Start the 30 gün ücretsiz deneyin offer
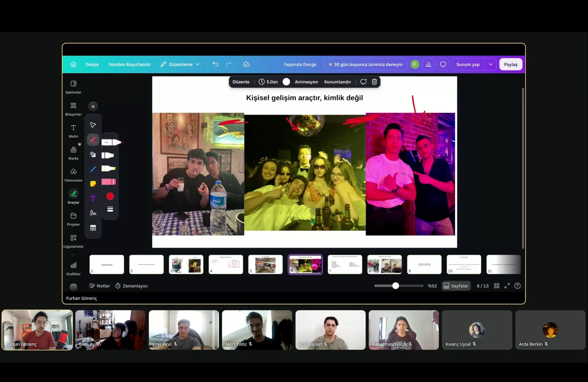Viewport: 588px width, 382px height. (366, 65)
